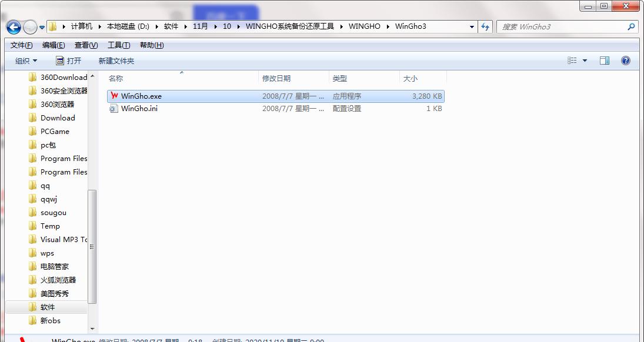Click folder icon beside PCGame
This screenshot has height=342, width=644.
point(33,132)
